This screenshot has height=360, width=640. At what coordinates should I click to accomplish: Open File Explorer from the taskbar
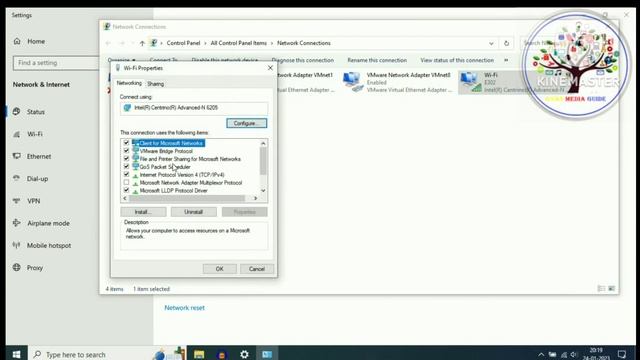click(199, 354)
